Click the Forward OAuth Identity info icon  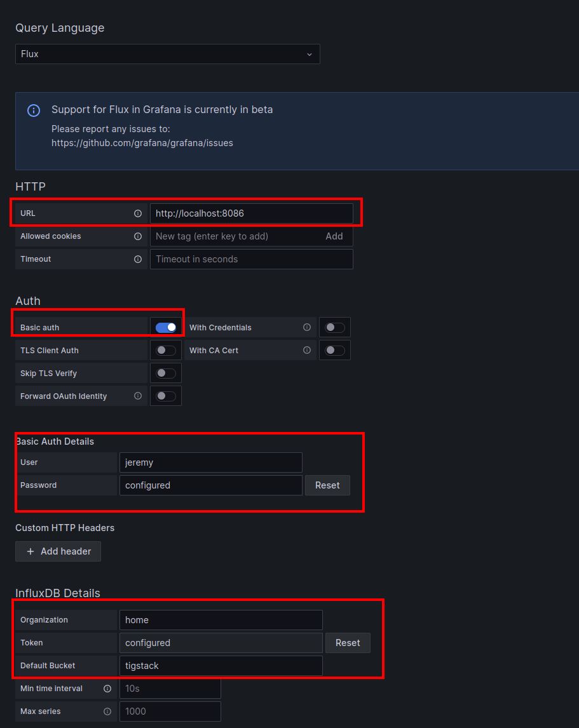pos(138,395)
